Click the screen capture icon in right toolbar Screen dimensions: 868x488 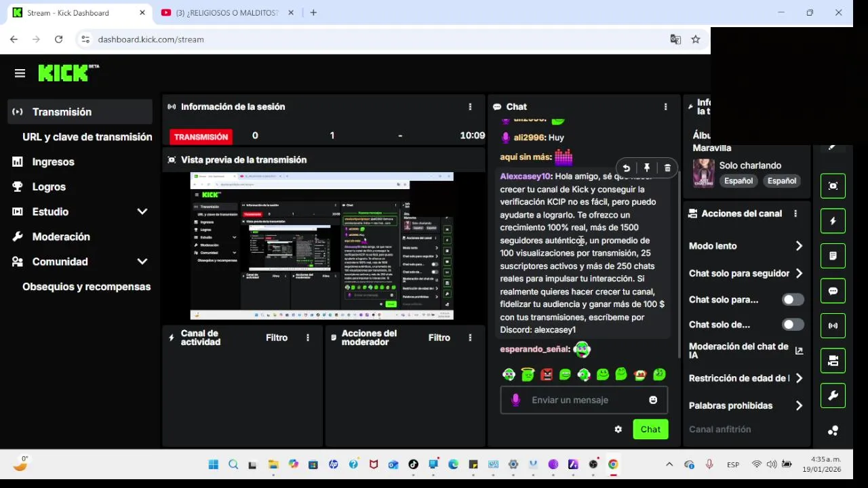click(x=833, y=186)
